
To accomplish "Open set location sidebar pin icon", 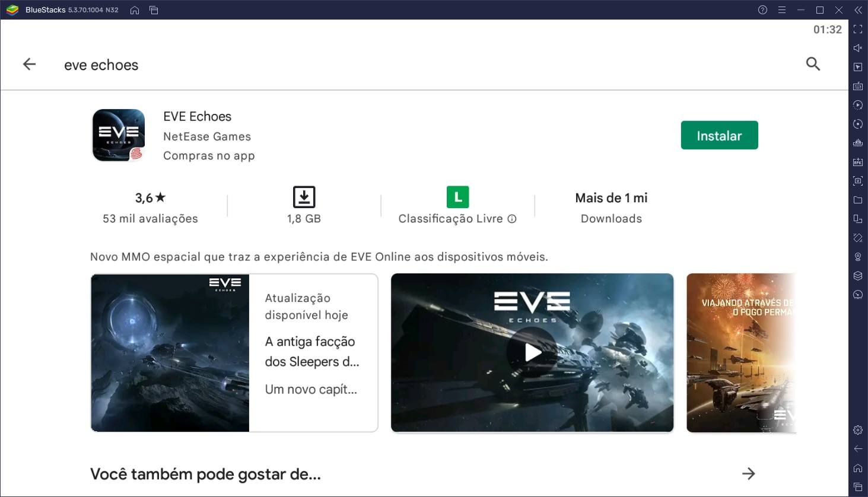I will 858,257.
